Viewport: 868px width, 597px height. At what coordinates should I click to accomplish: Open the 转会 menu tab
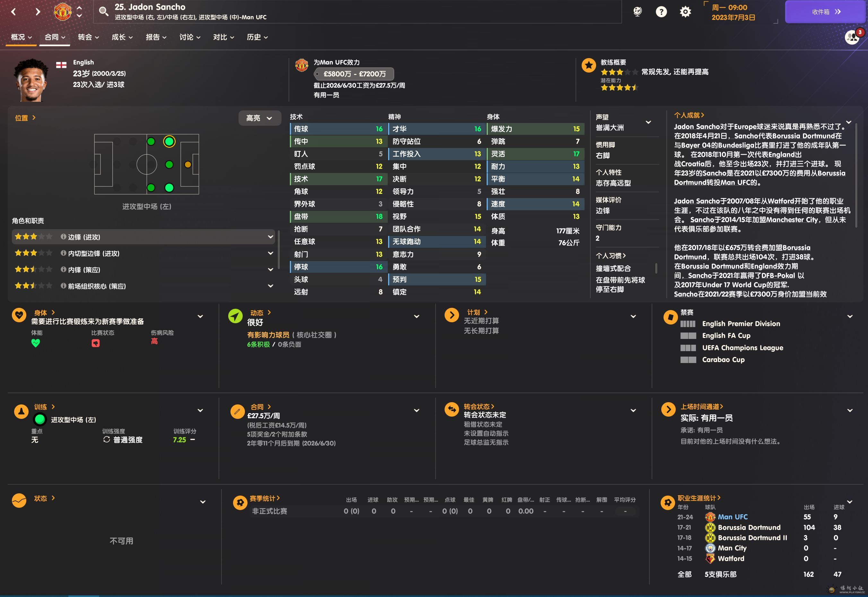88,37
